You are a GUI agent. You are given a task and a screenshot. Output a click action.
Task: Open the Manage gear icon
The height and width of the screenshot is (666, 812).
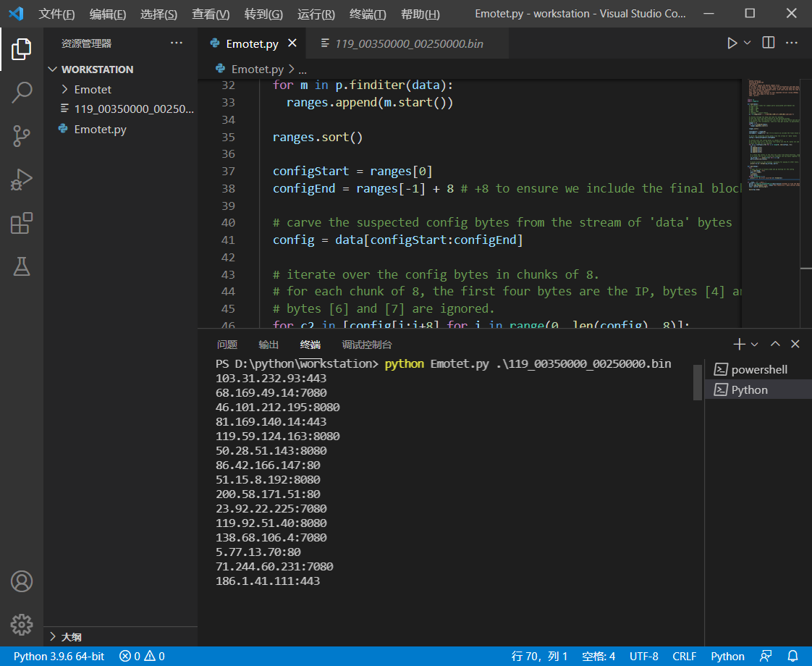point(22,624)
